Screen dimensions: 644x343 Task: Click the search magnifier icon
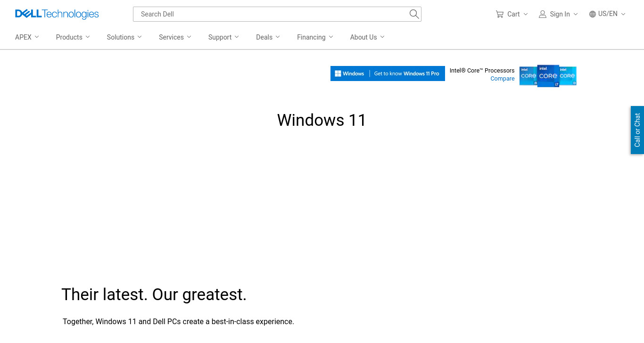[x=414, y=14]
